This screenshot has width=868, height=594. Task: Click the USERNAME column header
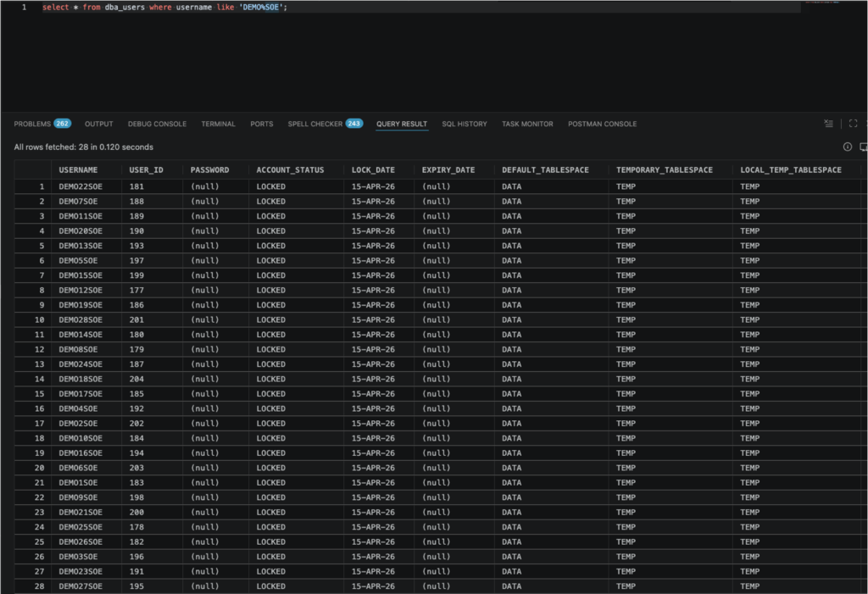click(86, 170)
